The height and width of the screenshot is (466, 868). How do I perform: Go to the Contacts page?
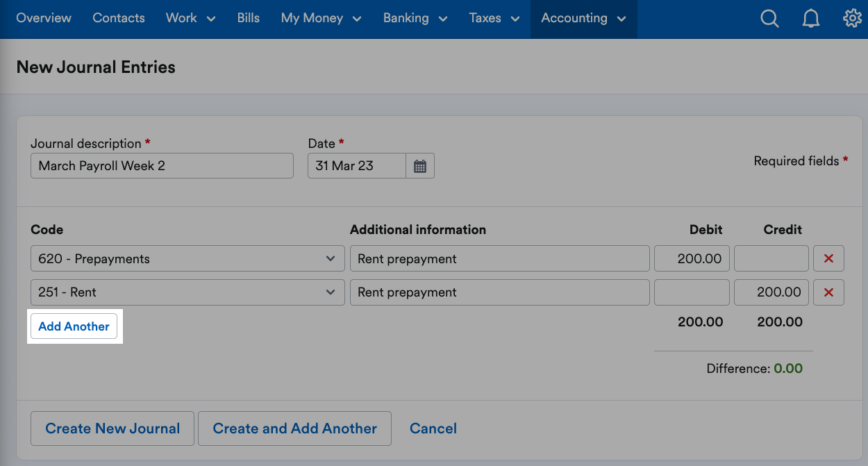(x=119, y=19)
